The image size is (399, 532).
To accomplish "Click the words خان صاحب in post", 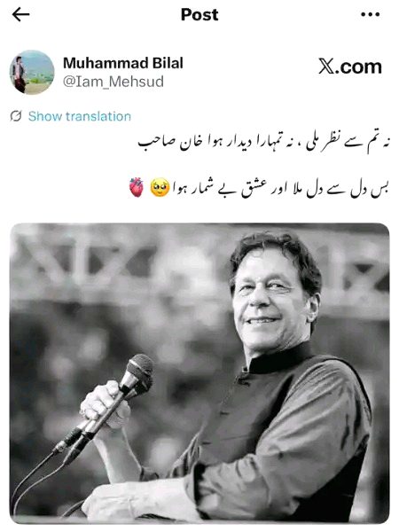I will pyautogui.click(x=165, y=143).
